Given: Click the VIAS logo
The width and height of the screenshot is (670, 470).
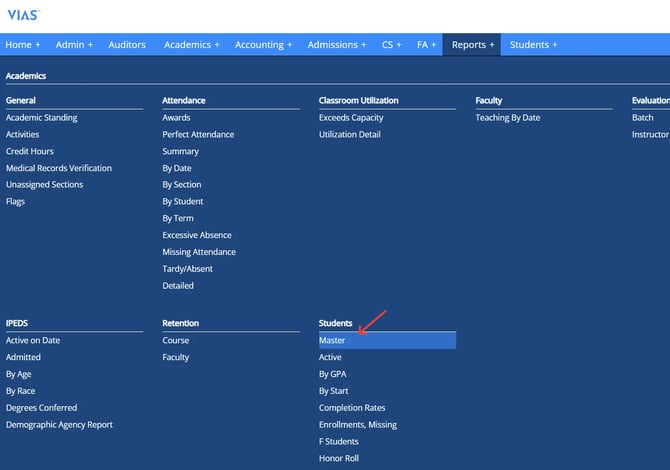Looking at the screenshot, I should (24, 15).
